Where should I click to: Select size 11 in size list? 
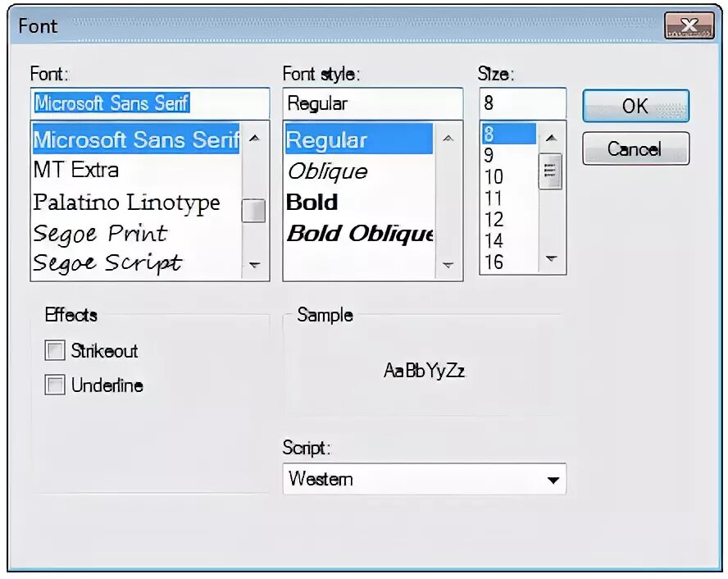click(509, 198)
